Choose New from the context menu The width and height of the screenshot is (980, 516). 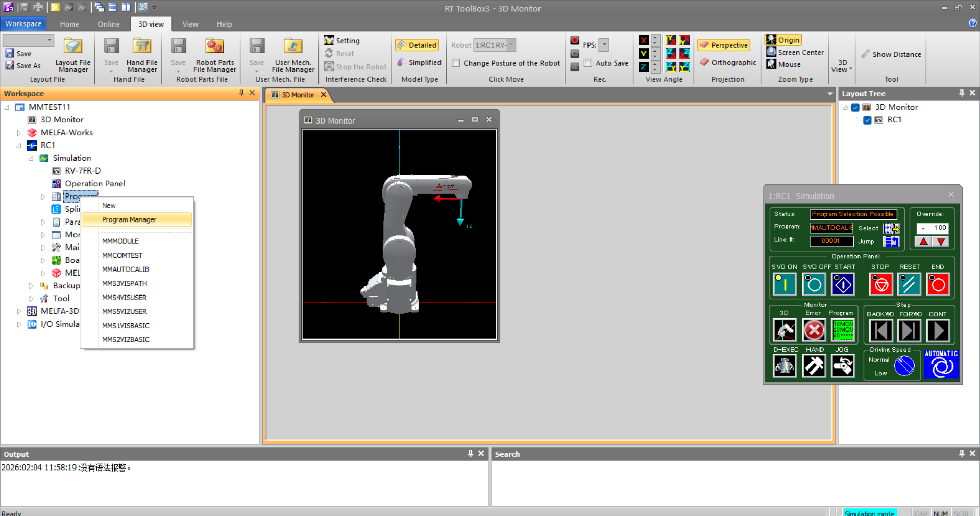click(x=137, y=205)
